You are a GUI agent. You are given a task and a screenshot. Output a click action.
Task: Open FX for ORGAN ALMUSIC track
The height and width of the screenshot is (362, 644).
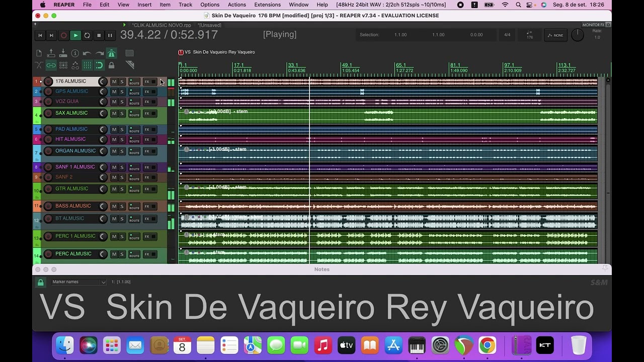pyautogui.click(x=147, y=151)
